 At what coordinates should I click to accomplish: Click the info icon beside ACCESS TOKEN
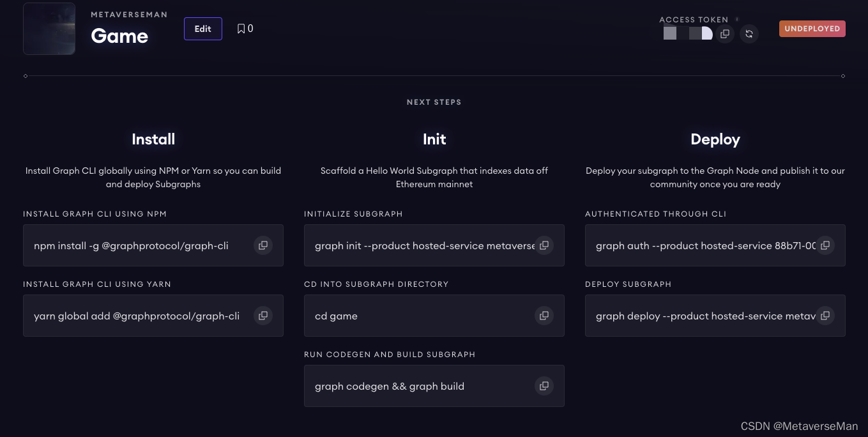coord(737,20)
